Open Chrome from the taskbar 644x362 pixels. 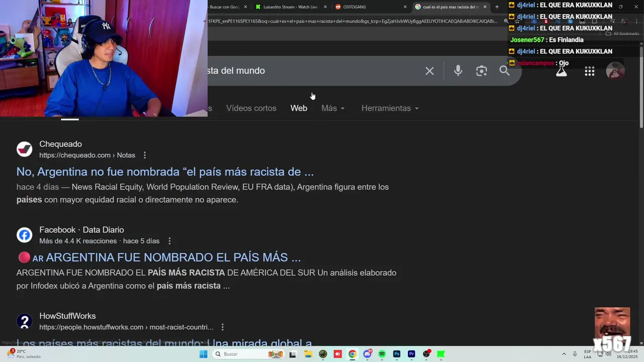point(352,354)
